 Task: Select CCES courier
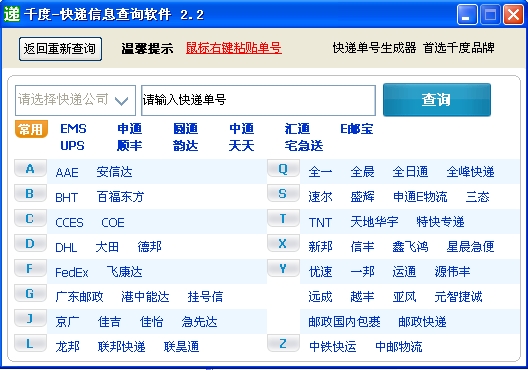coord(69,223)
